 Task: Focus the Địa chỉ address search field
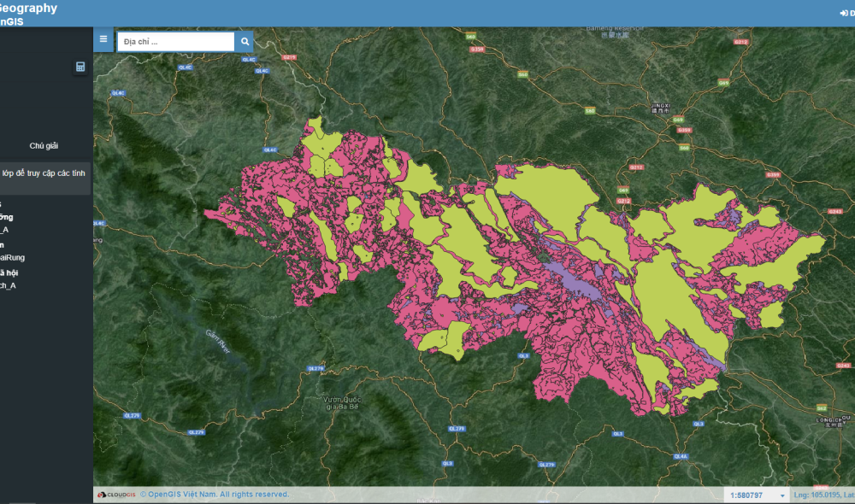[175, 41]
